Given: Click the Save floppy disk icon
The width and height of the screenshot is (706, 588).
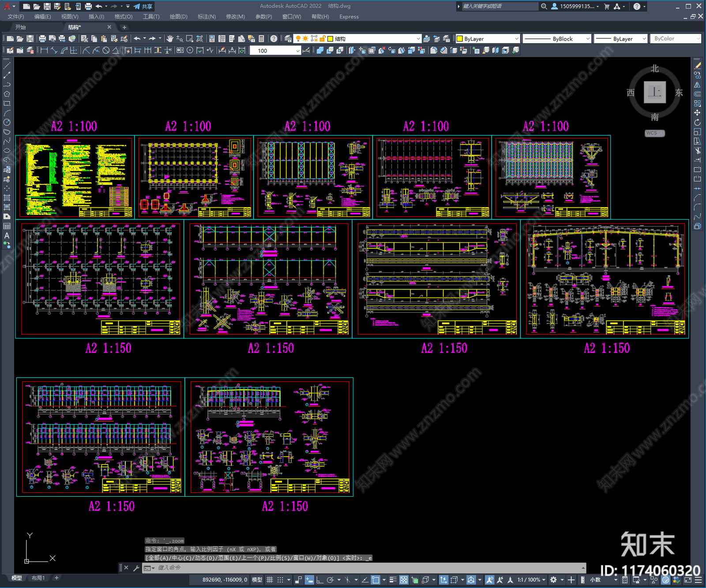Looking at the screenshot, I should click(x=30, y=39).
